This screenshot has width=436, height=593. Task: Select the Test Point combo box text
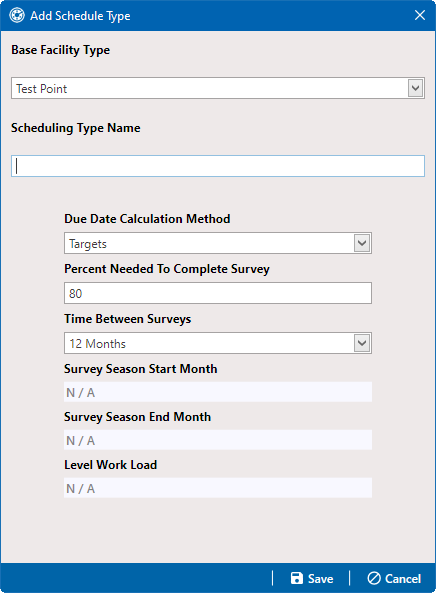pos(42,88)
